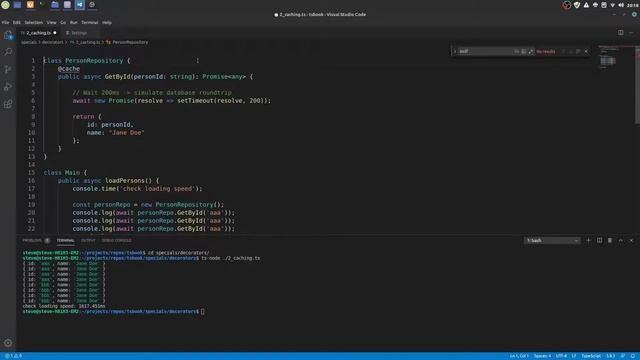
Task: Click the network icon in the system tray
Action: (612, 5)
